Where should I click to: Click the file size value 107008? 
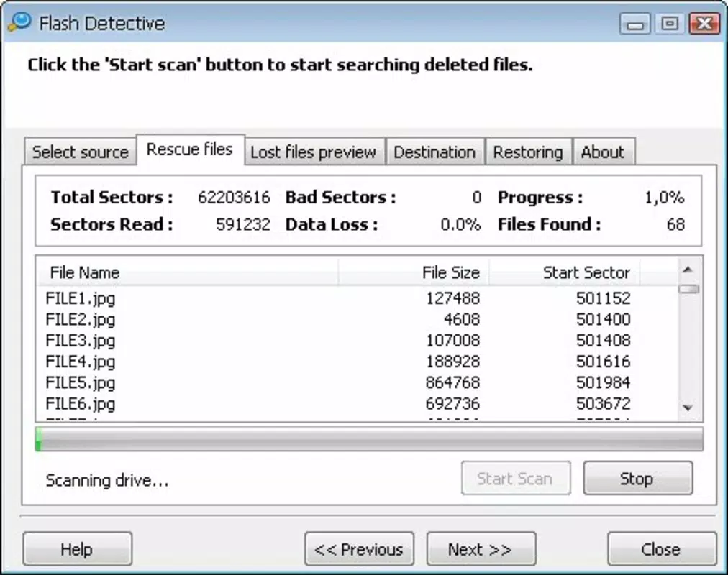[452, 341]
